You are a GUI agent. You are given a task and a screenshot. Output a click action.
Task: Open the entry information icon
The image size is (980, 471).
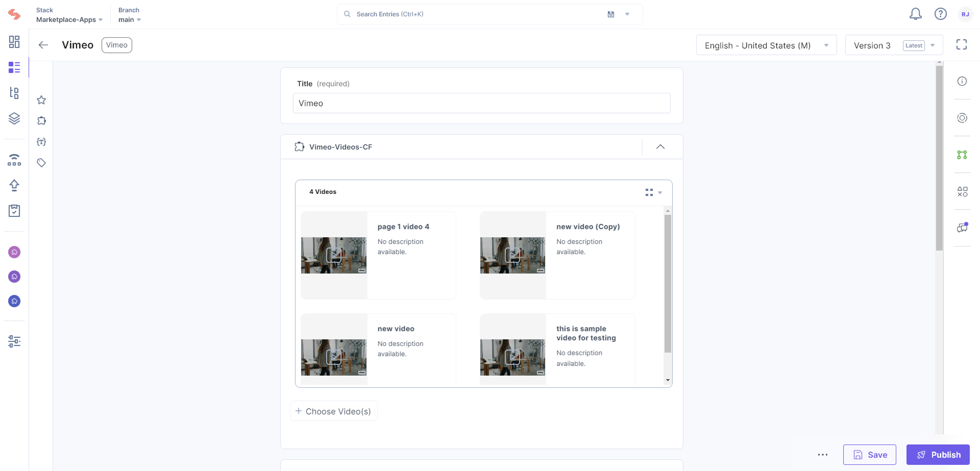[x=962, y=81]
